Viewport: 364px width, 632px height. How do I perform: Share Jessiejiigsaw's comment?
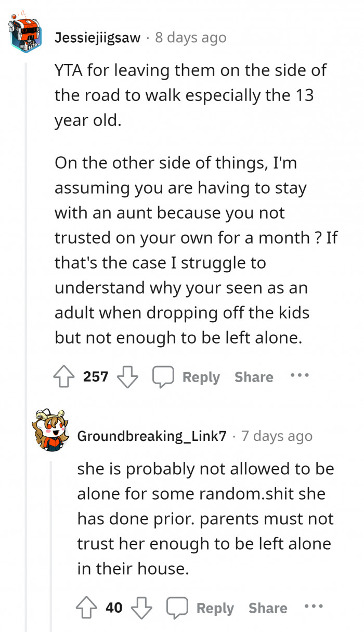click(x=254, y=377)
